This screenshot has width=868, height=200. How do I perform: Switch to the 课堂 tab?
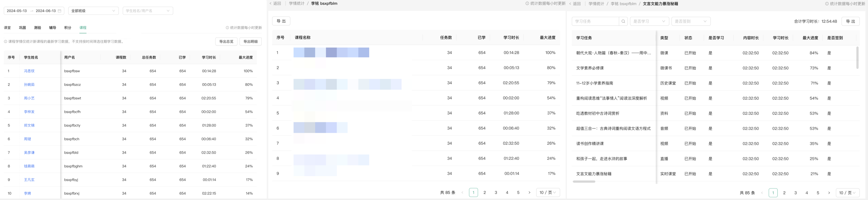(x=7, y=28)
